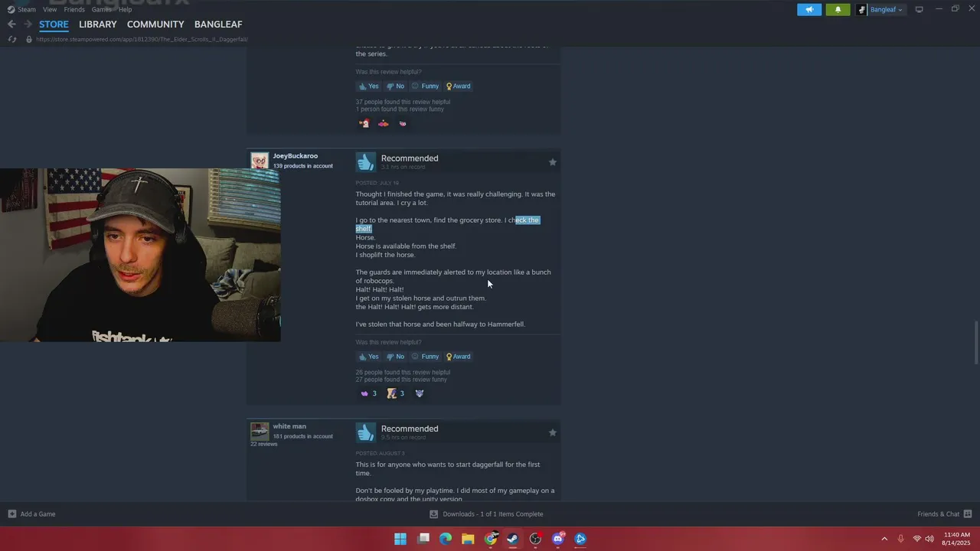This screenshot has width=980, height=551.
Task: Open the Steam announcements megaphone button
Action: (809, 9)
